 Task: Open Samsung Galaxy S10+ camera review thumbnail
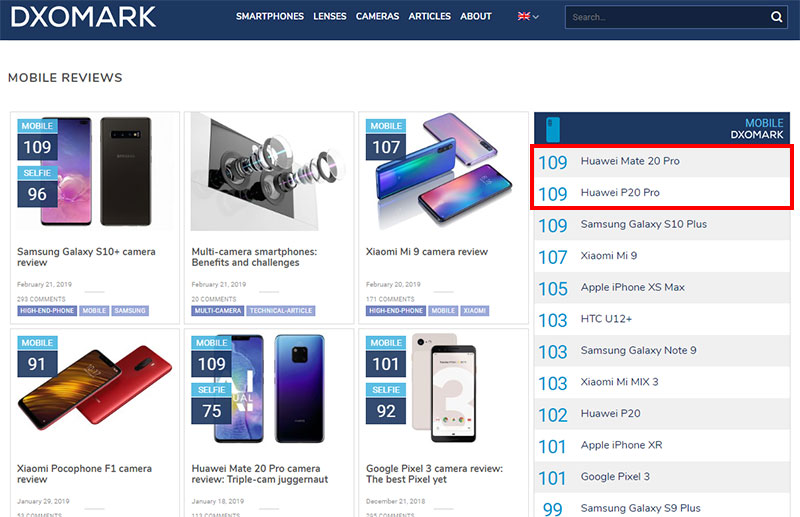point(95,172)
